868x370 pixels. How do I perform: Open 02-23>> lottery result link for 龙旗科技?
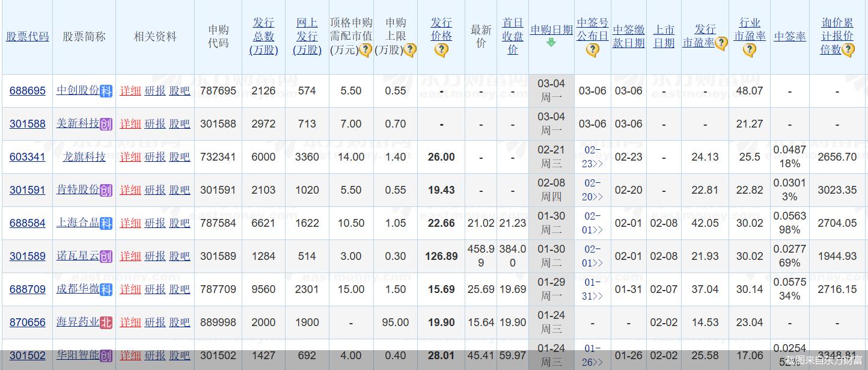point(593,157)
